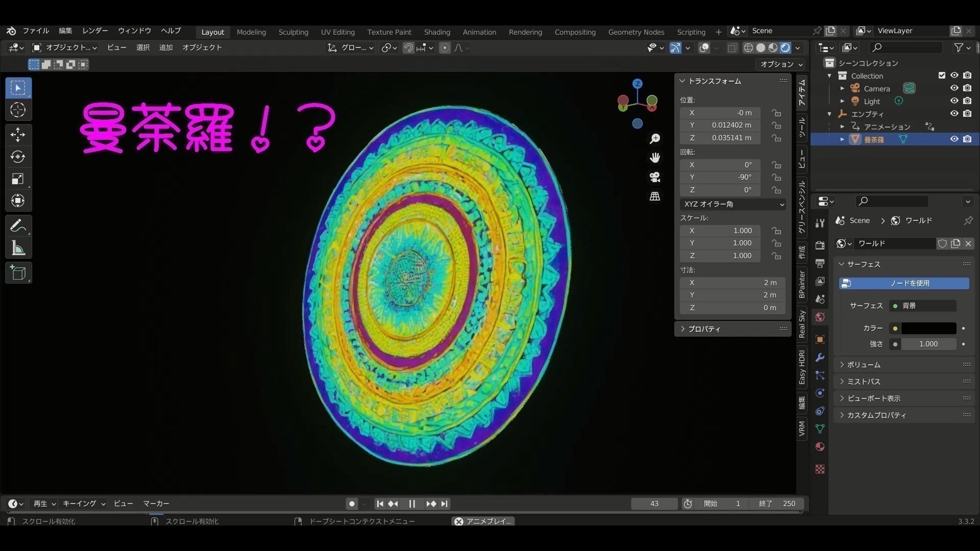
Task: Select the Measure ruler tool
Action: tap(18, 248)
